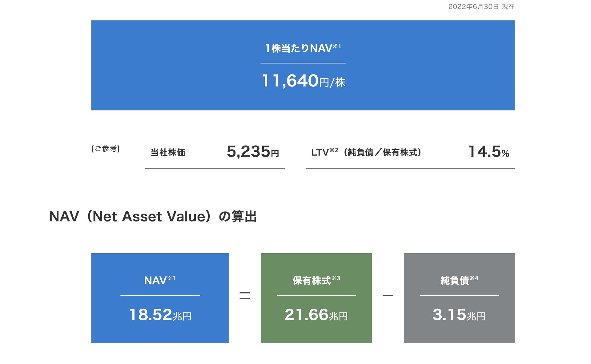Screen dimensions: 591x364
Task: Click the ※1 footnote marker in top banner
Action: (337, 46)
